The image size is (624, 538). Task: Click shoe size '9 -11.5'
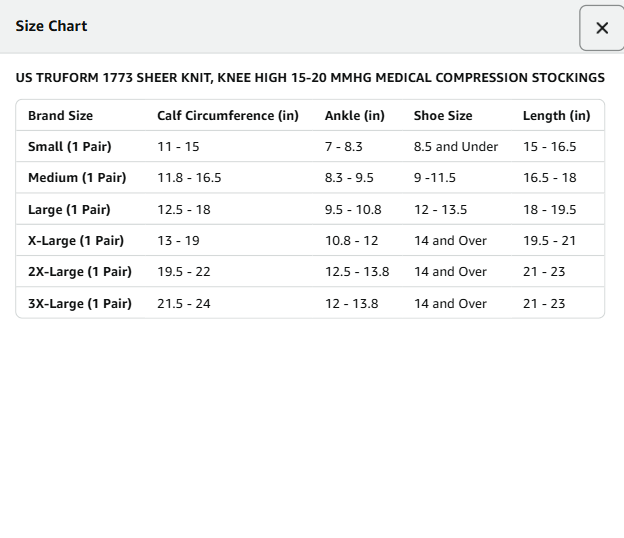click(x=435, y=178)
